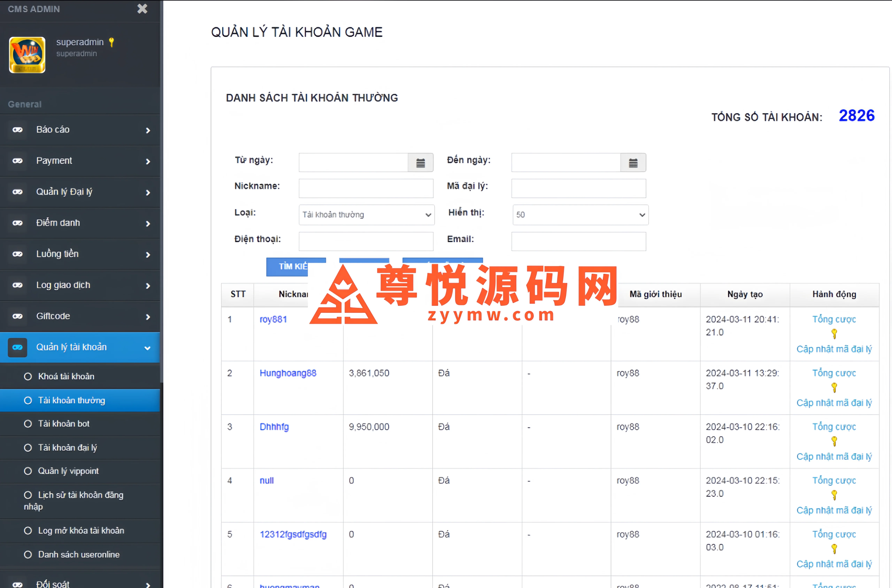Click the superadmin avatar logo
The height and width of the screenshot is (588, 892).
(27, 55)
